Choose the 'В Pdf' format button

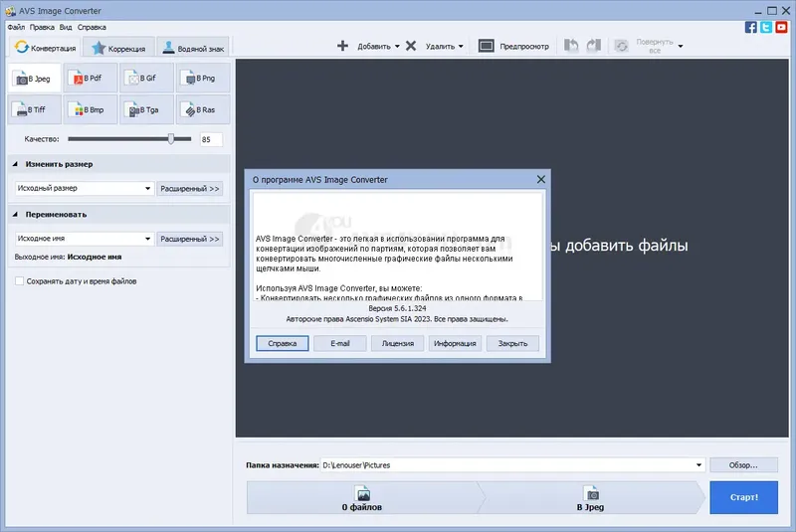pos(91,79)
